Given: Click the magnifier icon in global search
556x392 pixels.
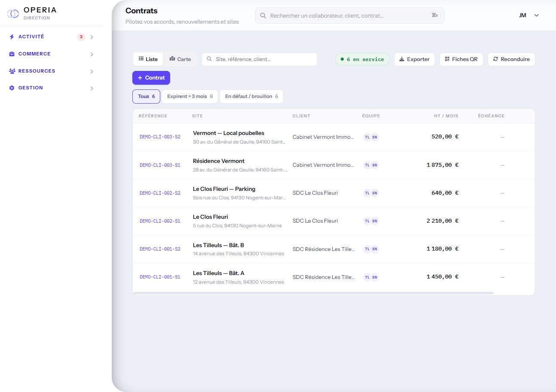Looking at the screenshot, I should tap(263, 15).
